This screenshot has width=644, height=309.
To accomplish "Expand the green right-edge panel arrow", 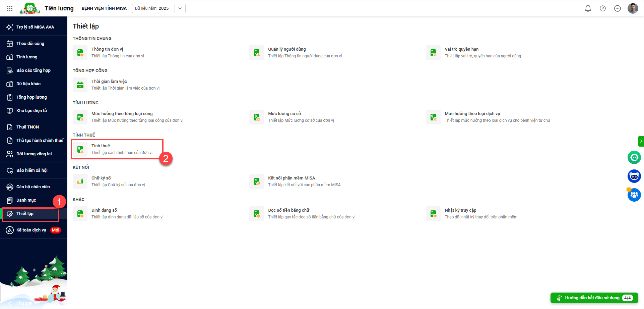I will 641,141.
